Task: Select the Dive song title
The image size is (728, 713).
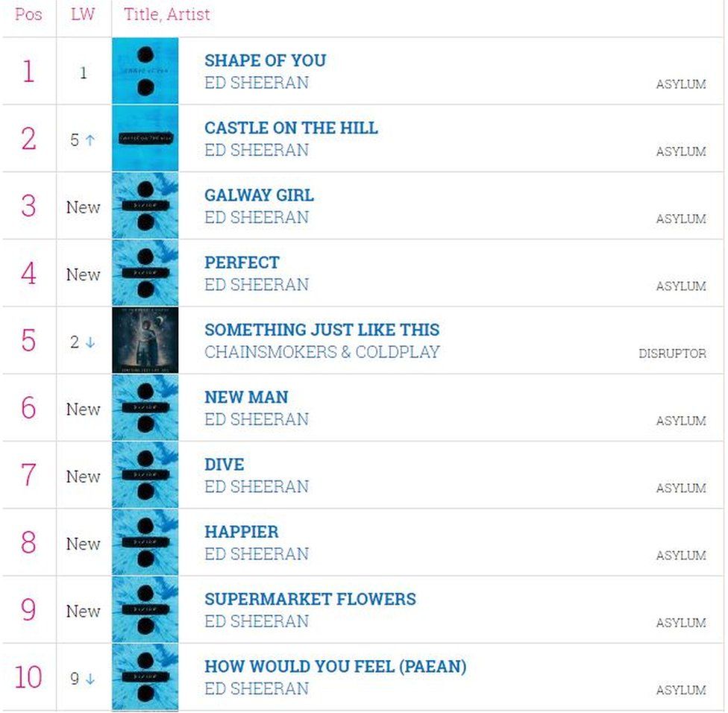Action: pyautogui.click(x=225, y=464)
